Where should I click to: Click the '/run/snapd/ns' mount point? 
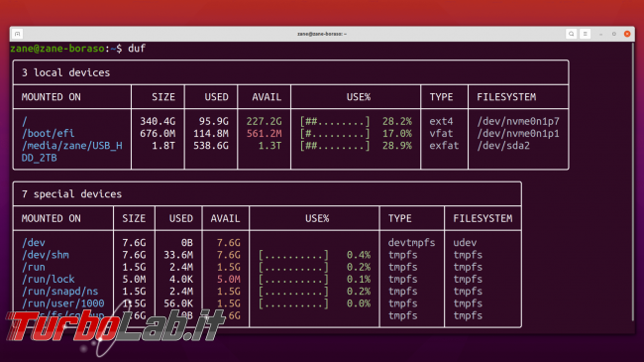[x=60, y=292]
